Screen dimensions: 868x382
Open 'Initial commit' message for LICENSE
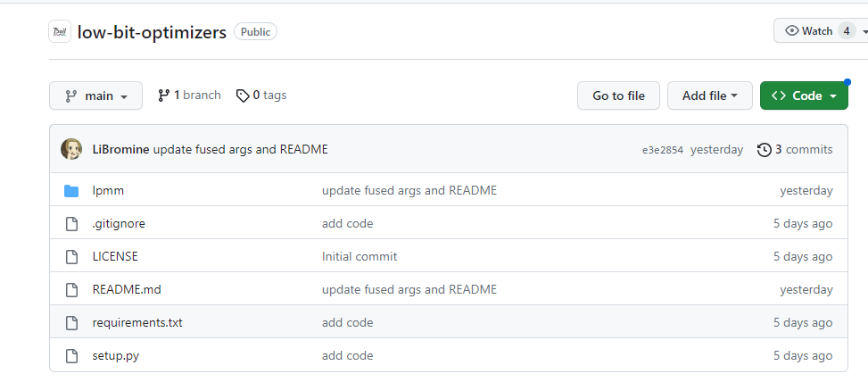point(360,257)
